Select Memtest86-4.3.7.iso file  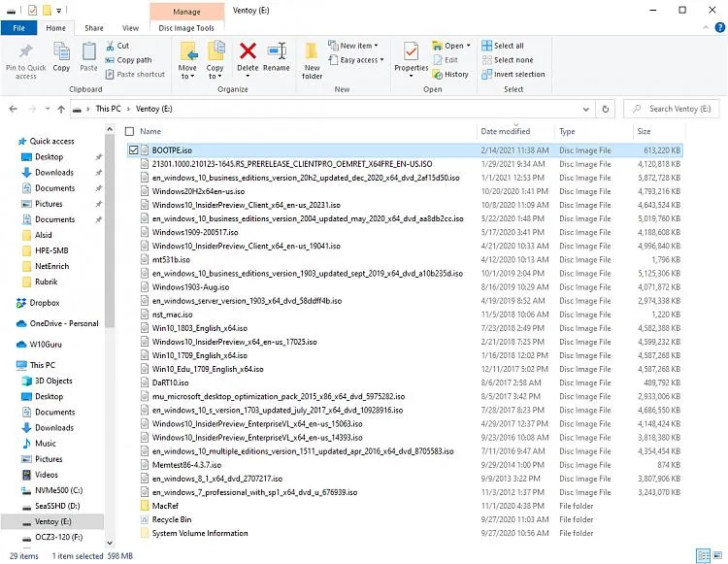(x=186, y=465)
